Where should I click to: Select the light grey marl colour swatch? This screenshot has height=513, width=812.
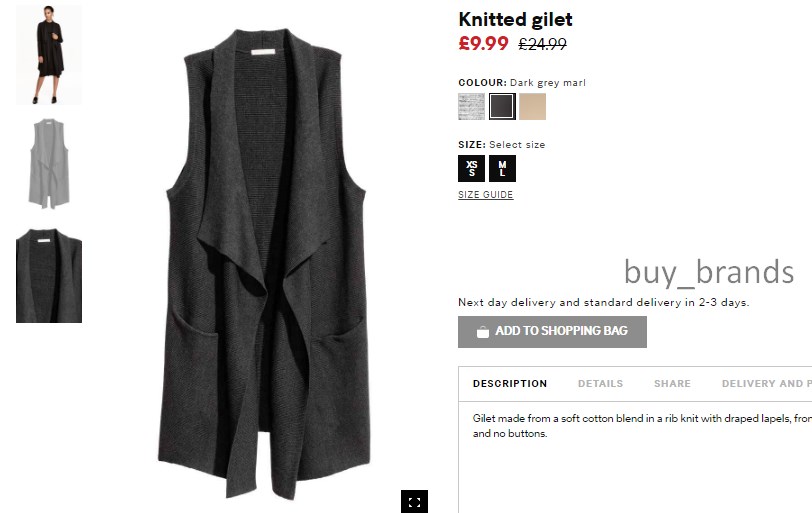471,107
